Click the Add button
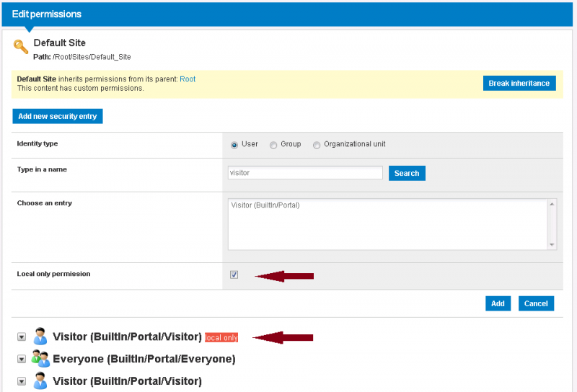The image size is (577, 392). (498, 303)
